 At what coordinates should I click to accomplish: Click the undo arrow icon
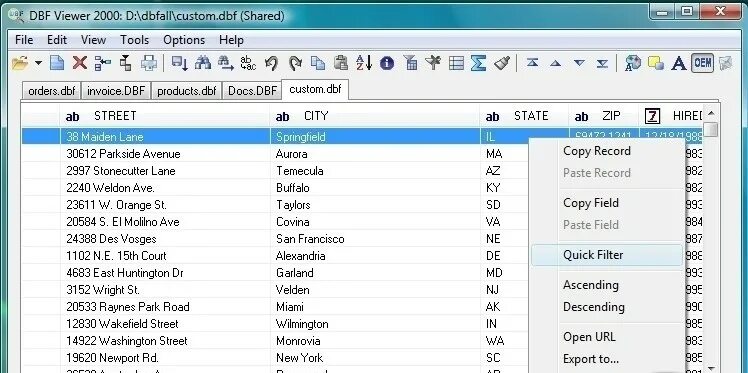coord(271,63)
